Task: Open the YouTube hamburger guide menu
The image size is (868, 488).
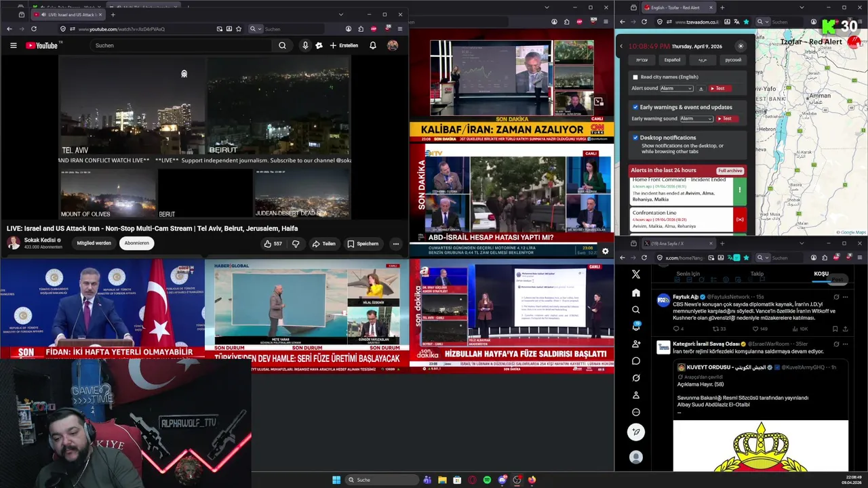Action: (x=13, y=45)
